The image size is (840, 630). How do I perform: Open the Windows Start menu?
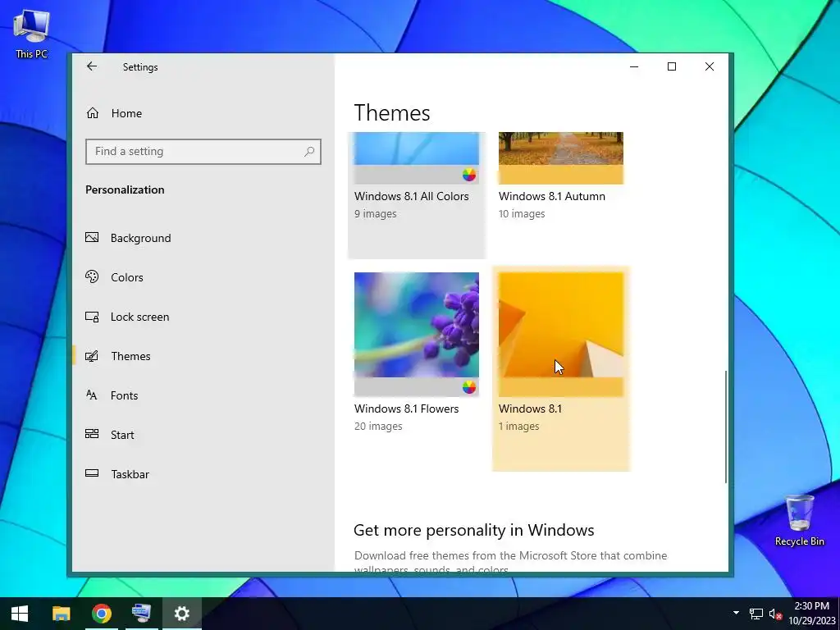click(20, 614)
